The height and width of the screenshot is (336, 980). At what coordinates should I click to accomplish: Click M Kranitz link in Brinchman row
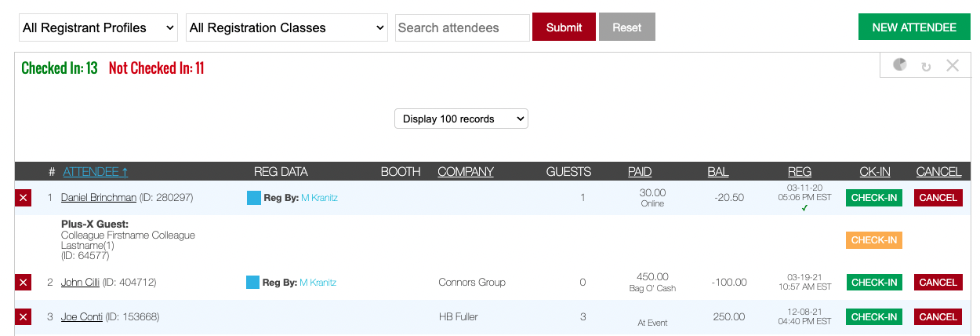(319, 198)
